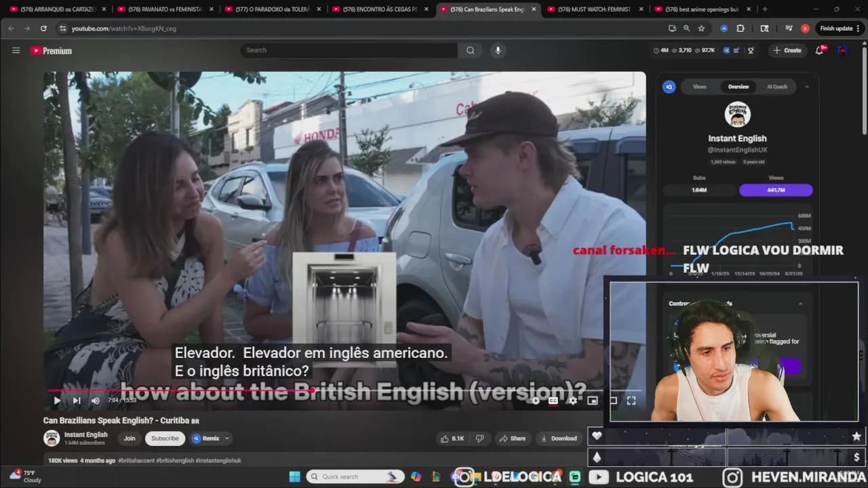Click the Create button
This screenshot has height=488, width=868.
tap(787, 50)
